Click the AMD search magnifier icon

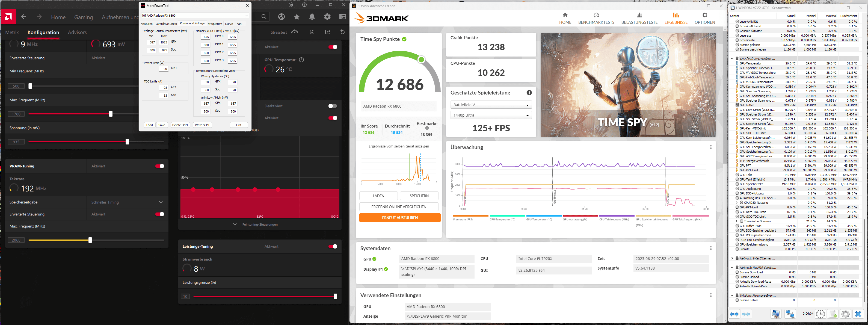(264, 16)
